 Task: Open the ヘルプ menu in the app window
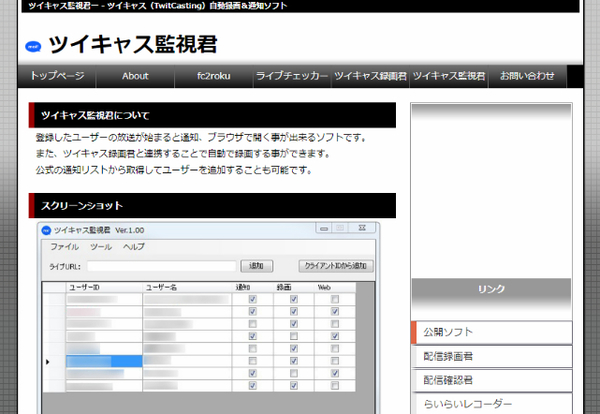[134, 246]
